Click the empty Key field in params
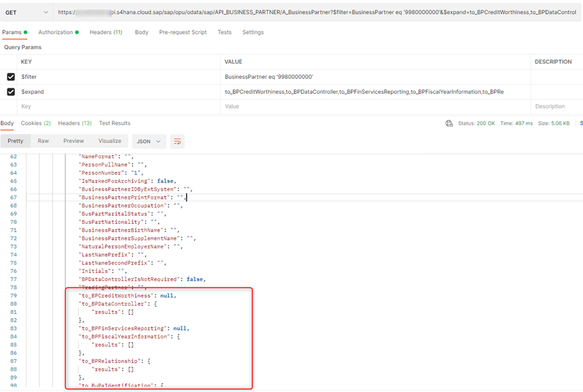Image resolution: width=583 pixels, height=392 pixels. tap(117, 107)
